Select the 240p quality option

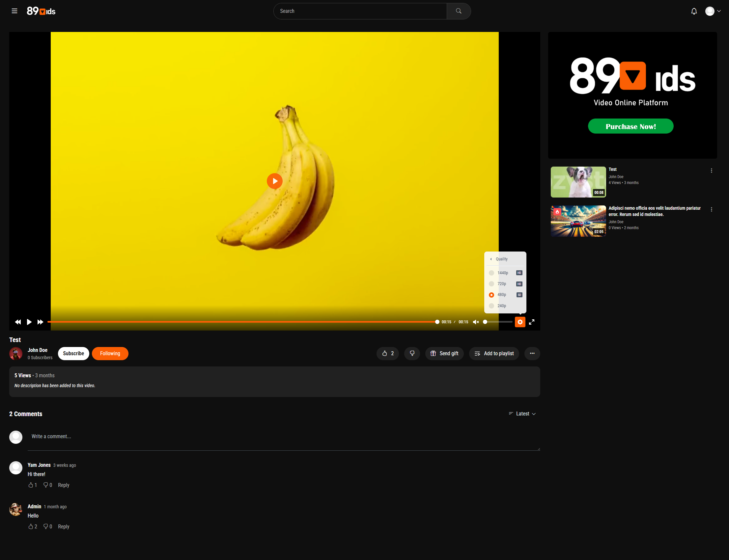[x=501, y=306]
